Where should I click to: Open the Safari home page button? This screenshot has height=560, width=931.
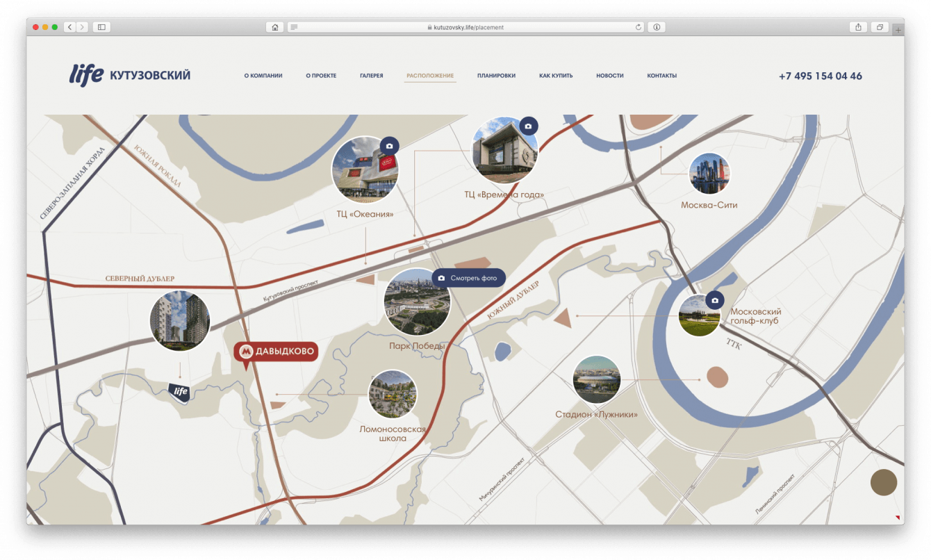pos(275,27)
